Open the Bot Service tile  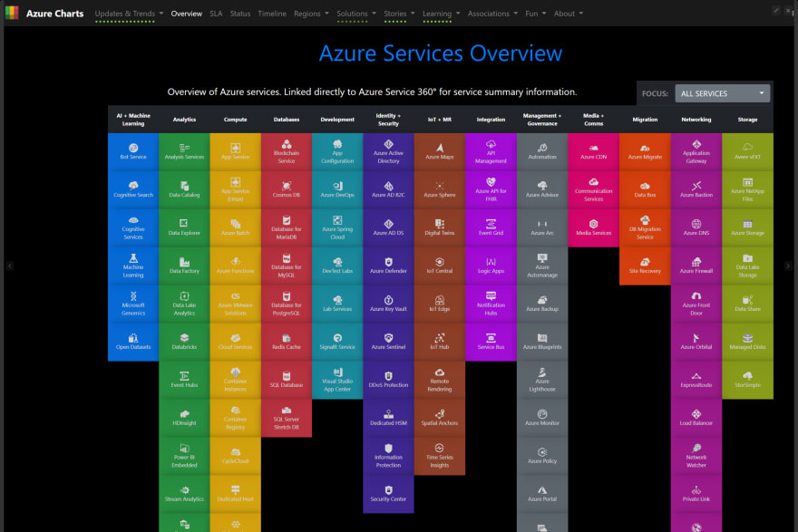pos(133,151)
